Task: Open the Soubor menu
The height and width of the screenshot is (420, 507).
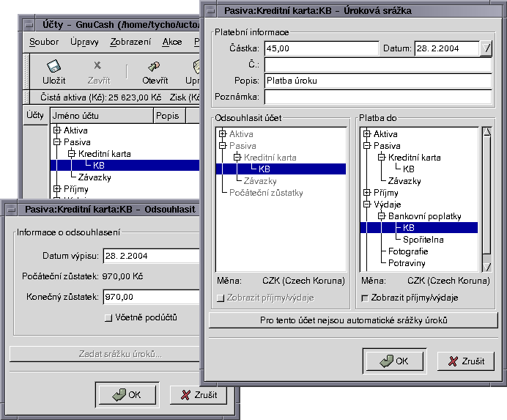Action: click(x=44, y=42)
